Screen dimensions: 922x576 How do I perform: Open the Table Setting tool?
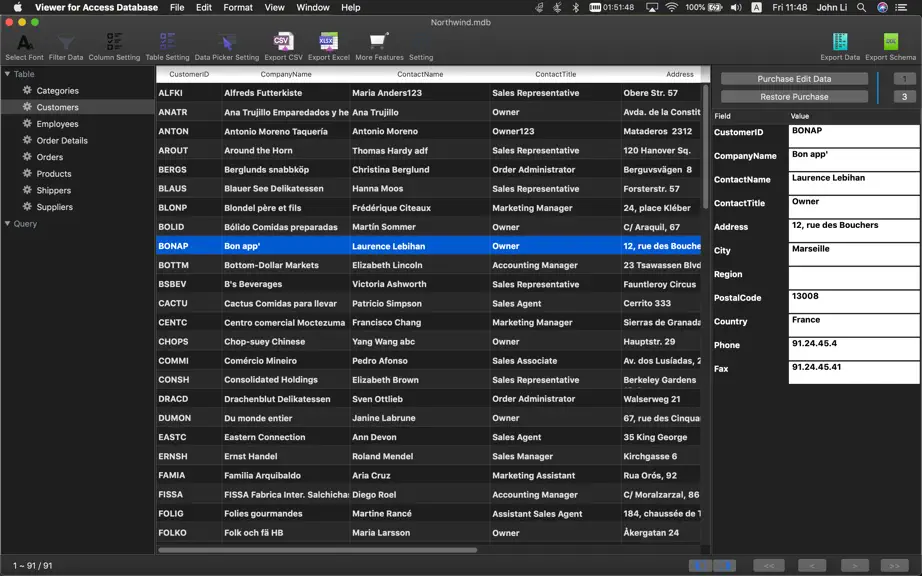tap(167, 47)
